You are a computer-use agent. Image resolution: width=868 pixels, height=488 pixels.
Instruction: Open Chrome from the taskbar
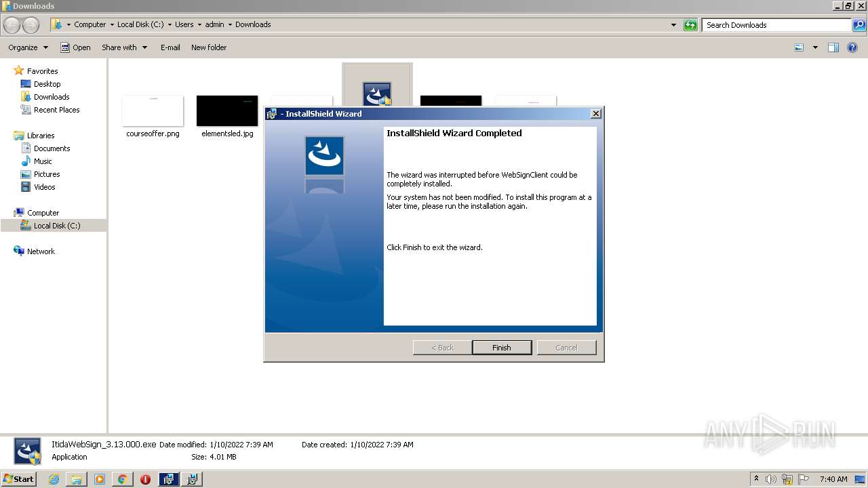122,479
